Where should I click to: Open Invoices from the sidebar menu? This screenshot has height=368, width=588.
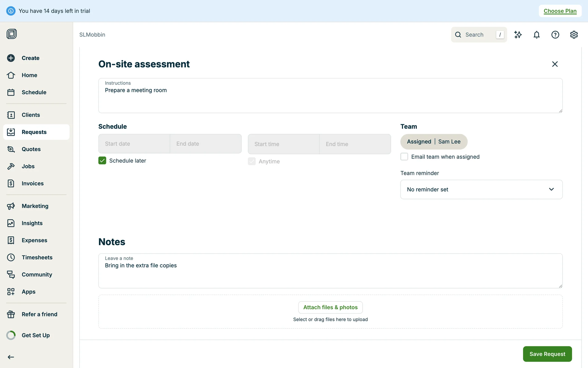(32, 183)
